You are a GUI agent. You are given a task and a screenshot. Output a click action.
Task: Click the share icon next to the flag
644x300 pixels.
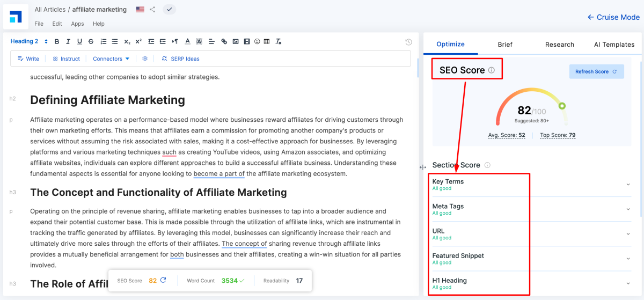point(152,10)
